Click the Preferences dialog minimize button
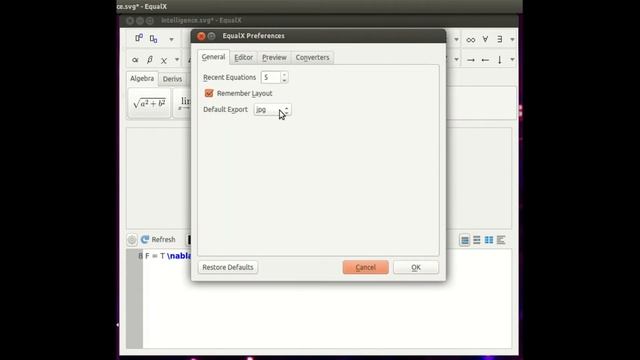Image resolution: width=640 pixels, height=360 pixels. point(211,36)
